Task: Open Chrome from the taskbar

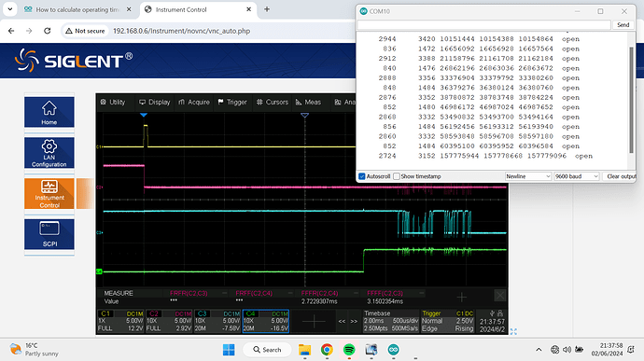Action: pos(327,350)
